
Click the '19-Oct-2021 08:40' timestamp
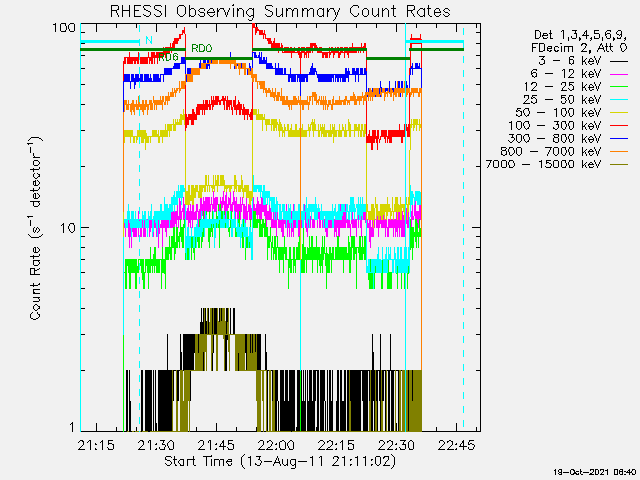(595, 472)
